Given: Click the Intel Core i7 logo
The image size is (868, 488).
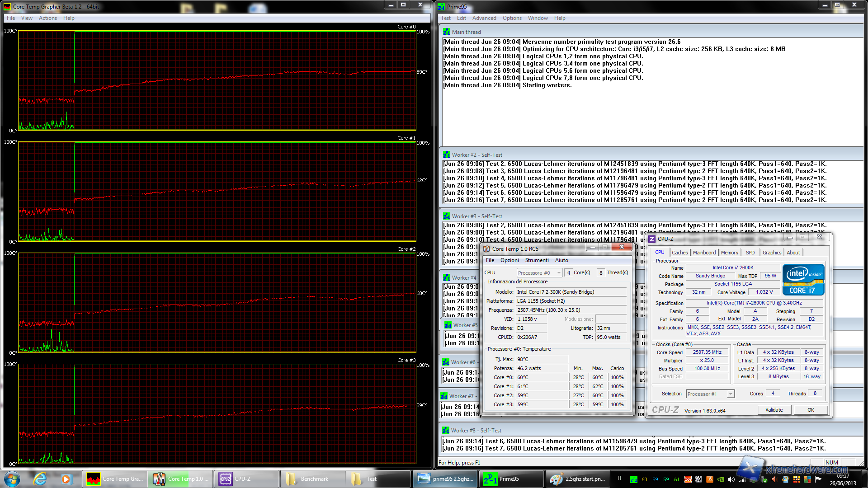Looking at the screenshot, I should (803, 280).
